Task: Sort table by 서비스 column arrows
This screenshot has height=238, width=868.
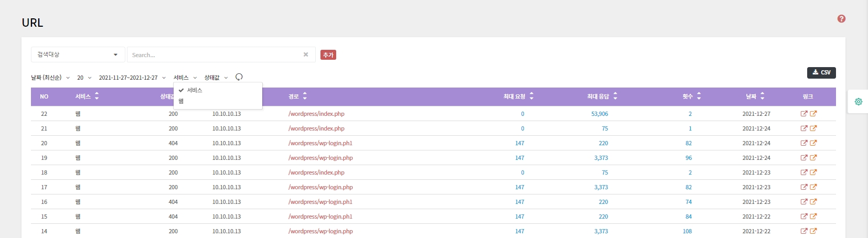Action: (x=97, y=96)
